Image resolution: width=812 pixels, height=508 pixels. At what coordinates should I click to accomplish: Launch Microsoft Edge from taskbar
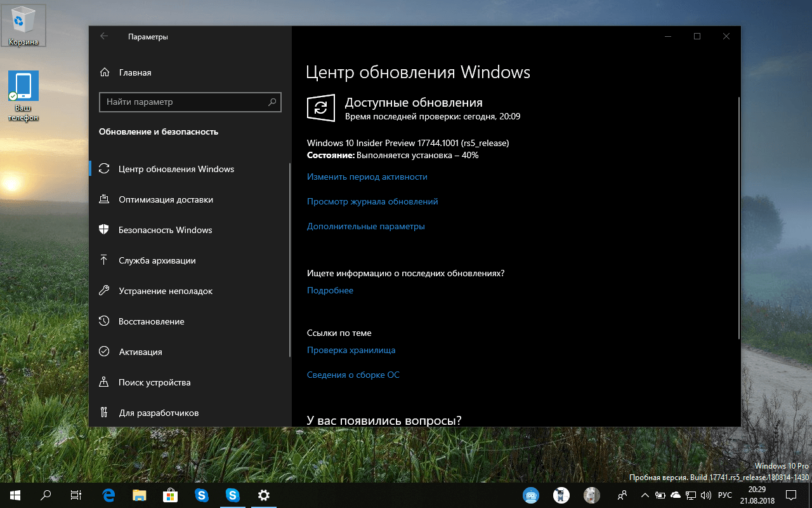click(x=108, y=495)
